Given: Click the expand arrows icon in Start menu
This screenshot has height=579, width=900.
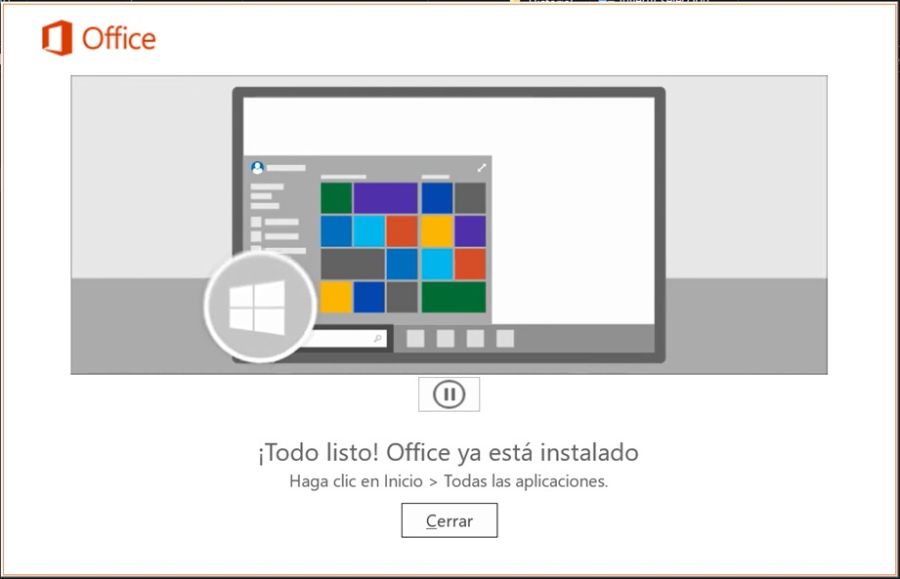Looking at the screenshot, I should 481,168.
